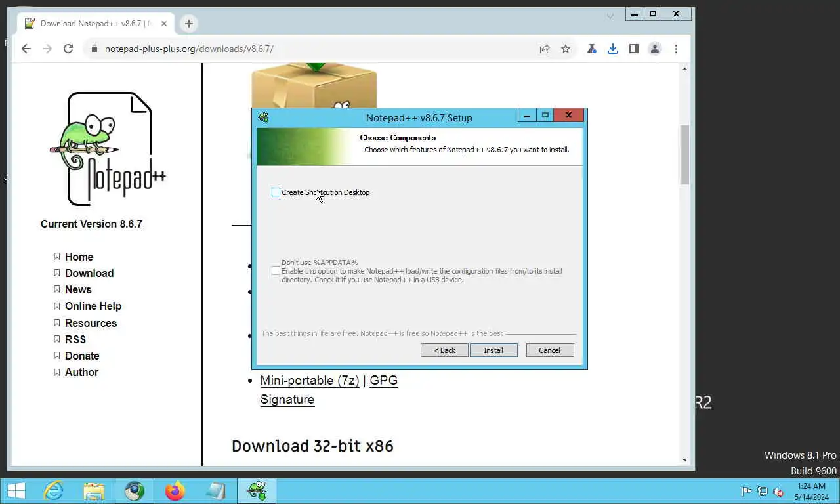Click Install in Notepad++ setup

(493, 350)
